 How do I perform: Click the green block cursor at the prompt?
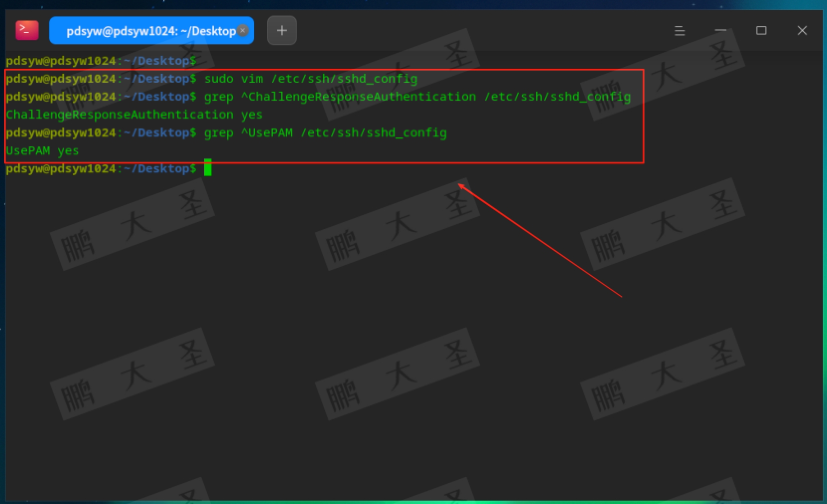tap(208, 168)
